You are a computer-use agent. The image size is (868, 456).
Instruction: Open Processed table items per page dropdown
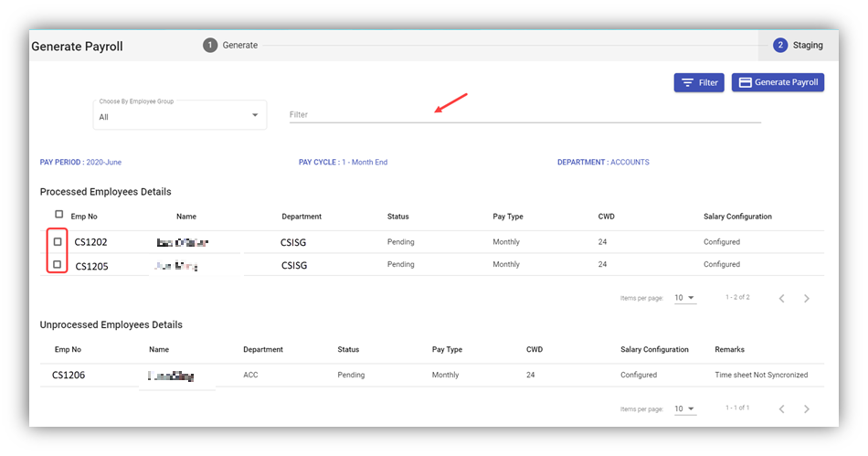[x=684, y=298]
